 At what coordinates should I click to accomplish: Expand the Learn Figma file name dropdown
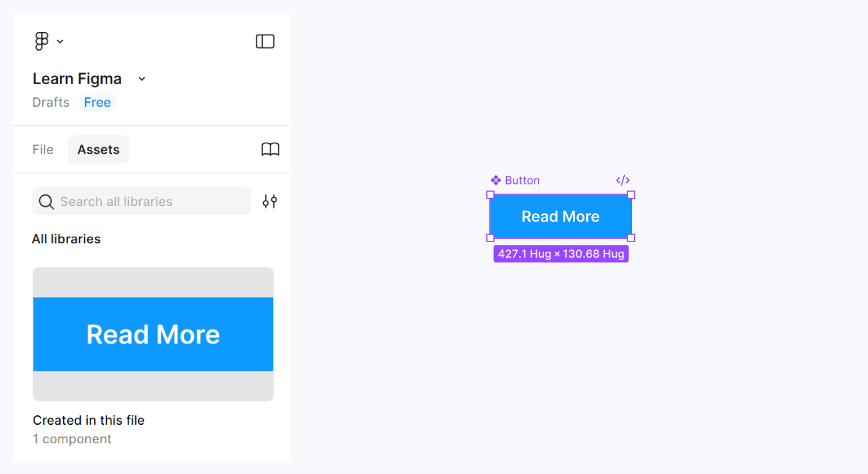[x=141, y=78]
